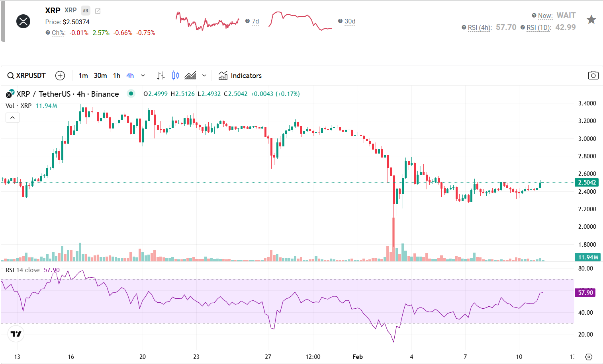Click the green market status dot
603x364 pixels.
pyautogui.click(x=131, y=94)
